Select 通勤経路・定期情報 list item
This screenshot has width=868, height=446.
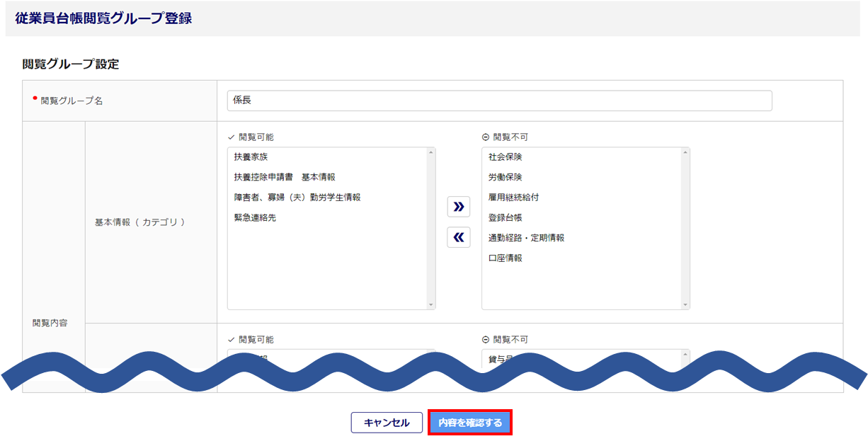tap(526, 238)
